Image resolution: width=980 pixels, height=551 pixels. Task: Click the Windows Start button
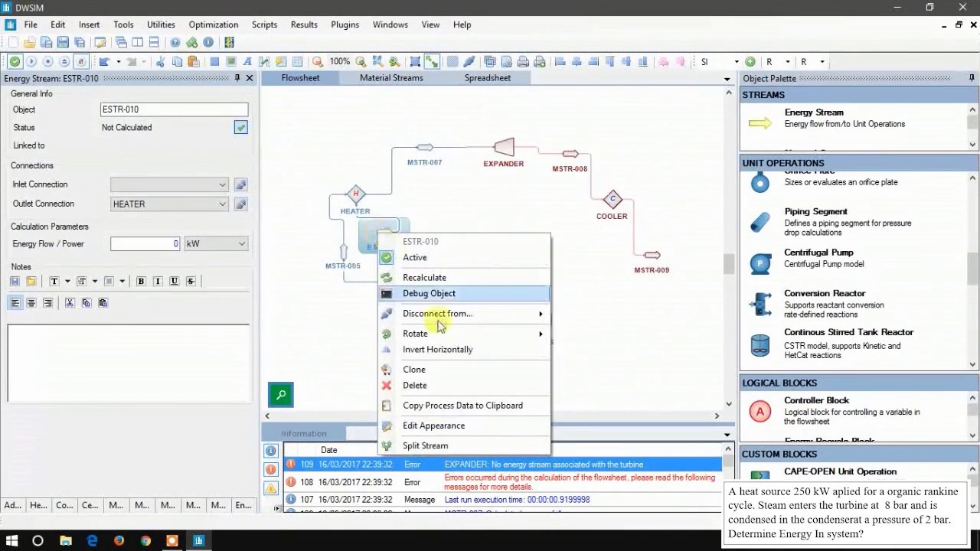[x=11, y=541]
